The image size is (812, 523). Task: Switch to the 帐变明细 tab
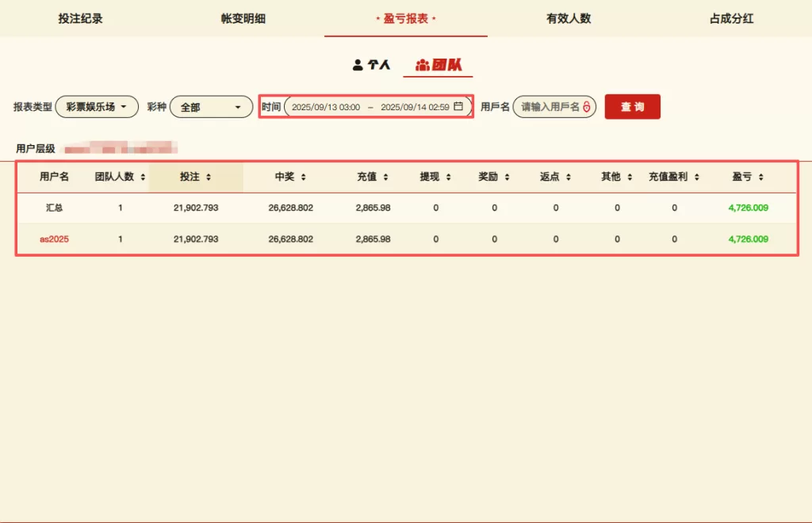[243, 18]
